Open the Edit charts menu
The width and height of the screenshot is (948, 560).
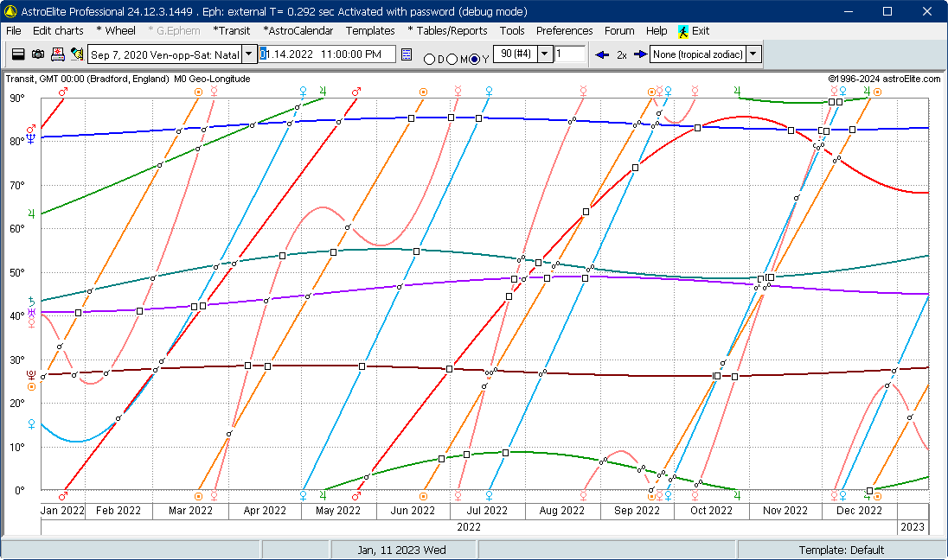point(58,31)
